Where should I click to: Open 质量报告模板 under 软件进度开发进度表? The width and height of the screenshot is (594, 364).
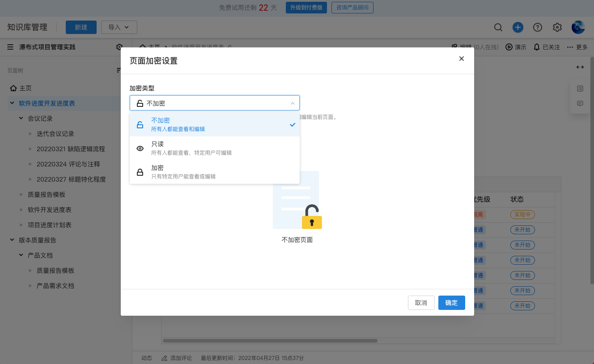[47, 195]
